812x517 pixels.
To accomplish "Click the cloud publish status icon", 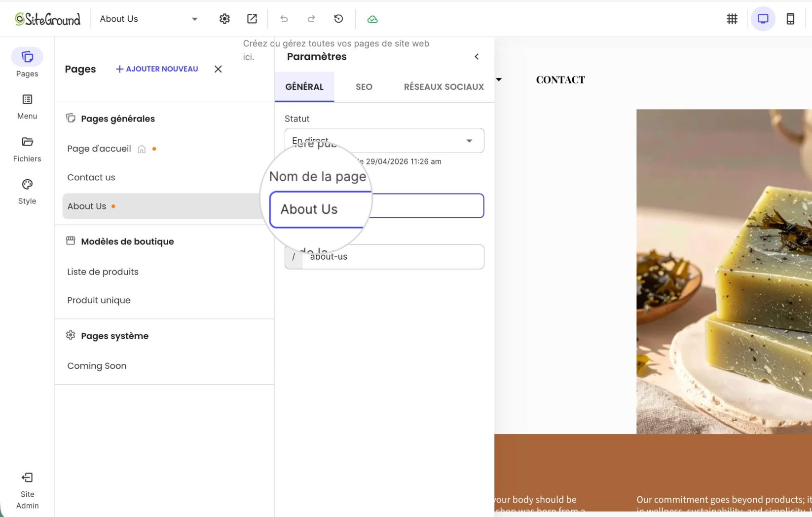I will tap(372, 19).
